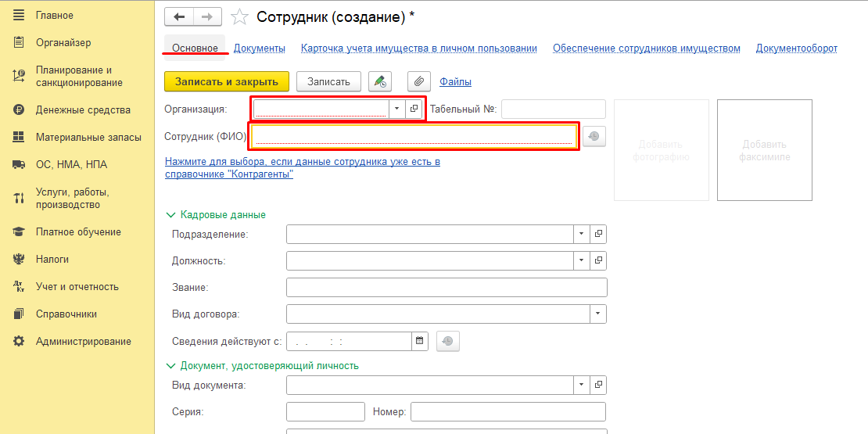Image resolution: width=868 pixels, height=434 pixels.
Task: Open Главное in the sidebar menu
Action: click(54, 16)
